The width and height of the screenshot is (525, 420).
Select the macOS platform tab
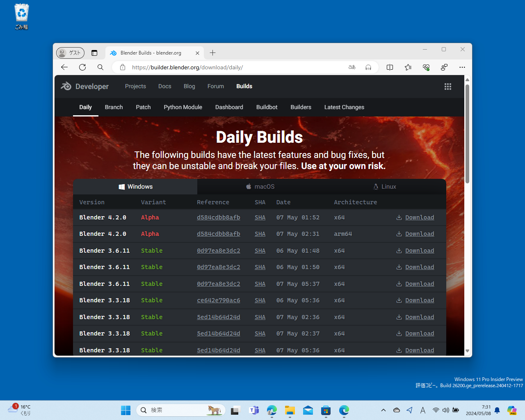coord(260,187)
